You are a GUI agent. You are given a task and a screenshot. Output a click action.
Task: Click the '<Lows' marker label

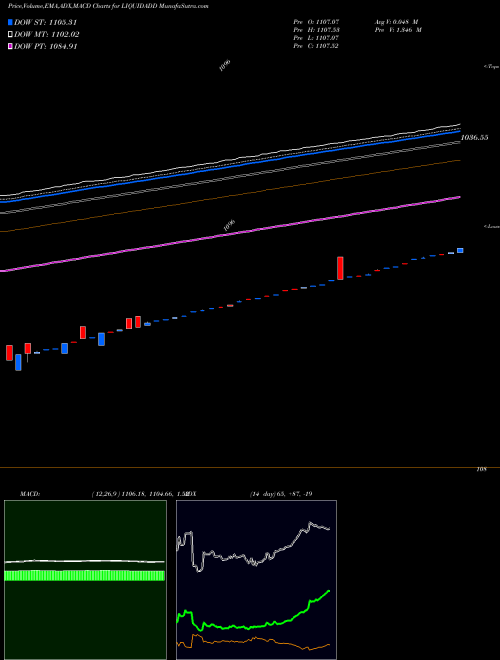click(492, 226)
